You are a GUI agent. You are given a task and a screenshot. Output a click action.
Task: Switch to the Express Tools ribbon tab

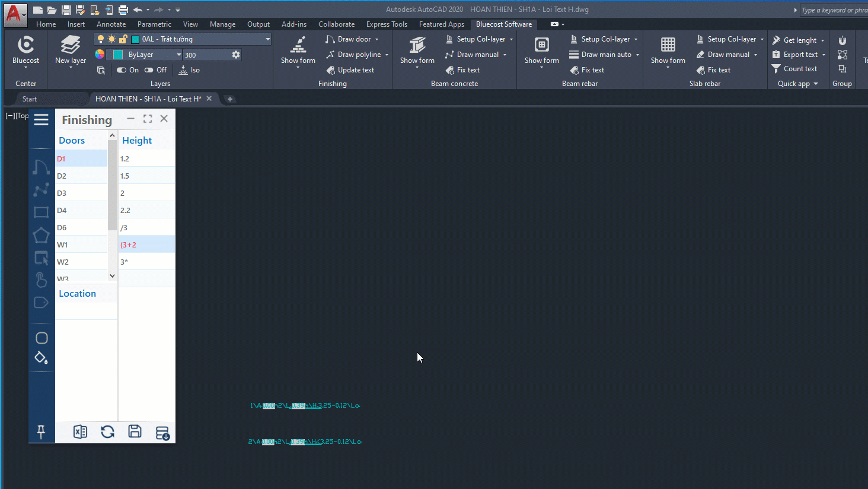click(387, 24)
